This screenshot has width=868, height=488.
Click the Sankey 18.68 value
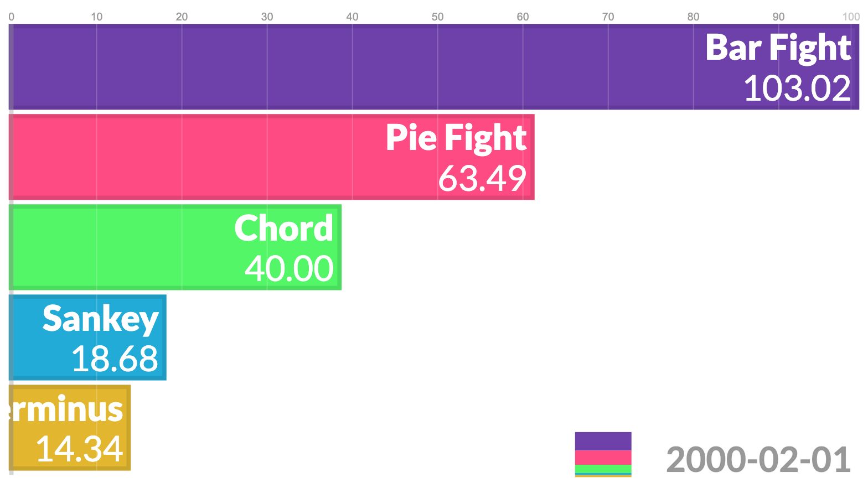click(x=115, y=359)
